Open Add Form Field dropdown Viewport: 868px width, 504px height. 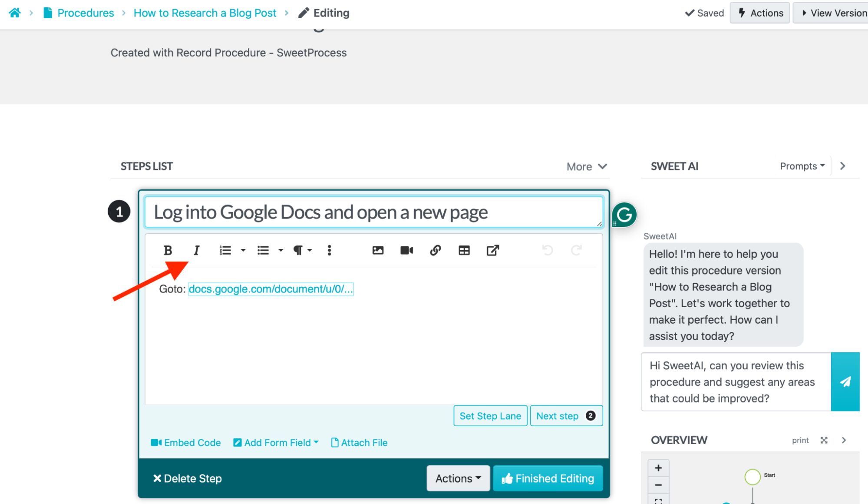pyautogui.click(x=276, y=443)
